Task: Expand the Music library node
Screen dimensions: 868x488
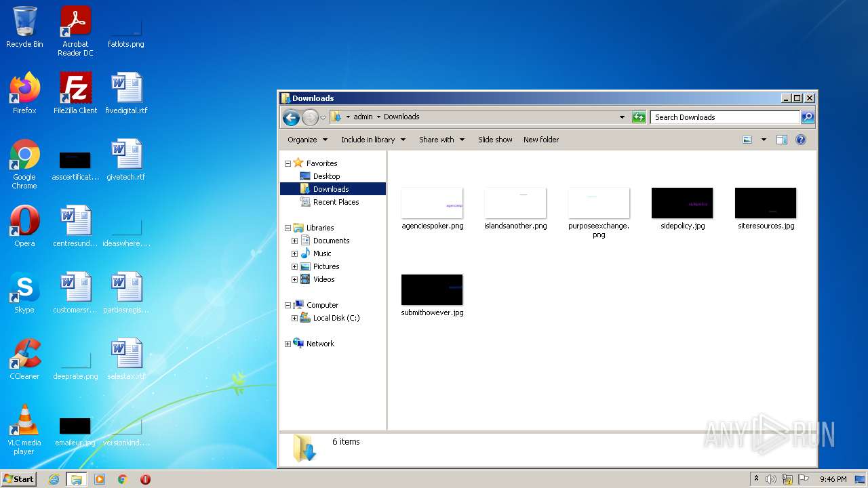Action: pos(294,253)
